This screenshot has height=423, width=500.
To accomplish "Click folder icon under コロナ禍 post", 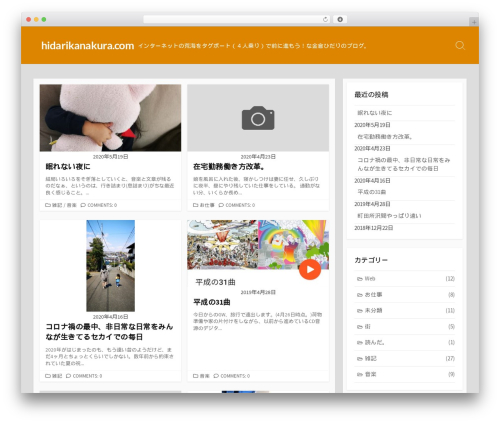I will tap(48, 376).
